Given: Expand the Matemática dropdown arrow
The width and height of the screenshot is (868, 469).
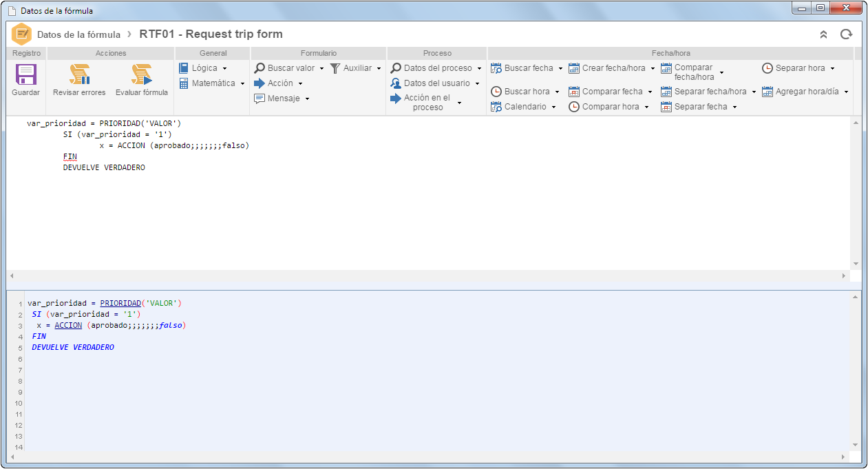Looking at the screenshot, I should 242,84.
